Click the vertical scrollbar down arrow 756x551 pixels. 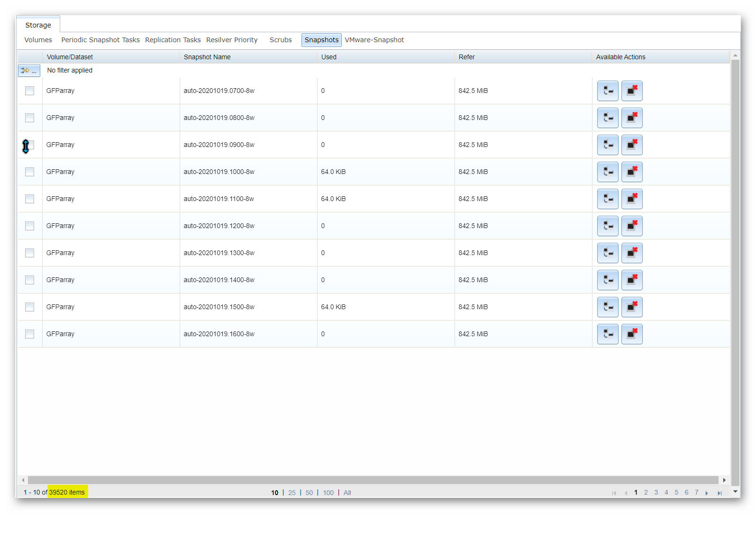point(735,492)
